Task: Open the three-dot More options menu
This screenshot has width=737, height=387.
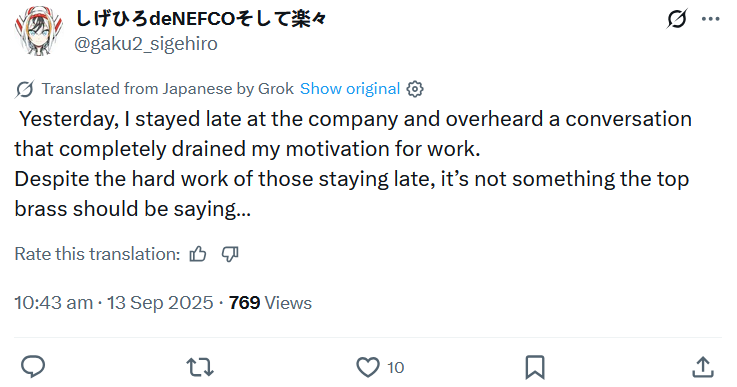Action: tap(710, 19)
